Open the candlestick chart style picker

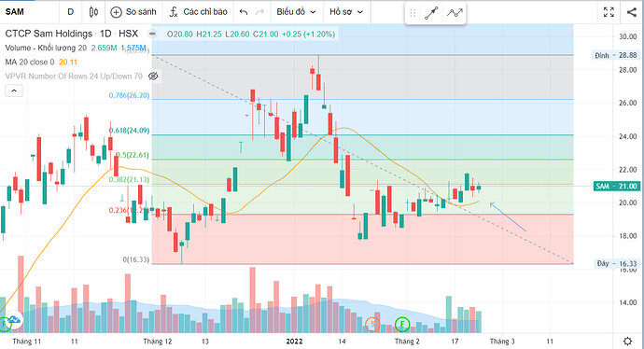click(x=93, y=12)
